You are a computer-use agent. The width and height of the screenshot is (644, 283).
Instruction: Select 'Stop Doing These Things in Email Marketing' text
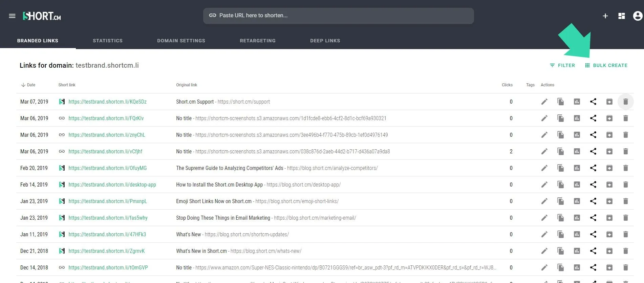click(x=223, y=218)
